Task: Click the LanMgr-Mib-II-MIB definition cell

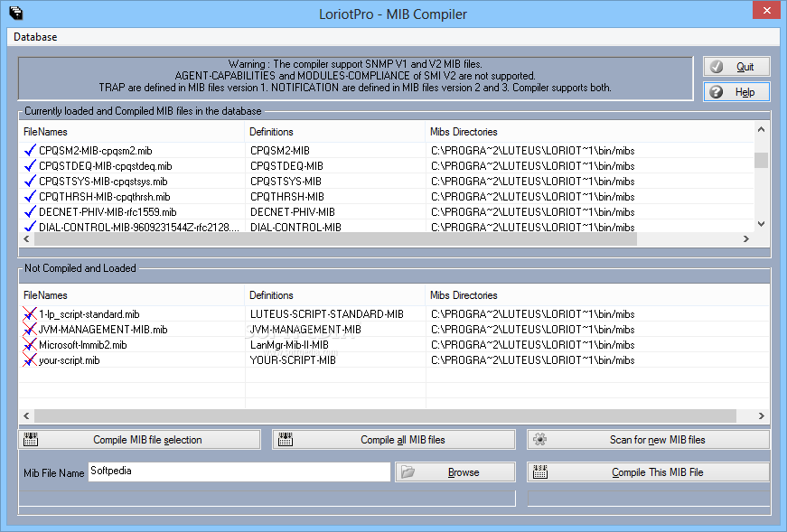Action: (289, 345)
